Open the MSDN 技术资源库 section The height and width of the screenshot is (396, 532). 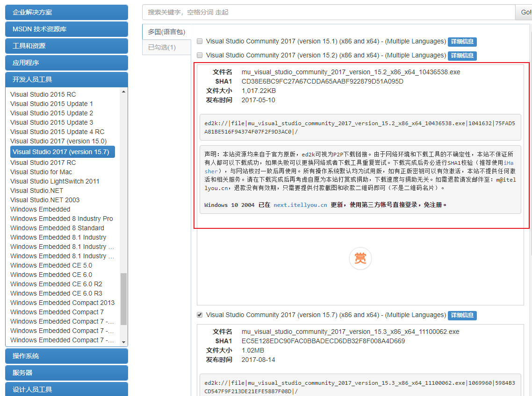pyautogui.click(x=66, y=29)
